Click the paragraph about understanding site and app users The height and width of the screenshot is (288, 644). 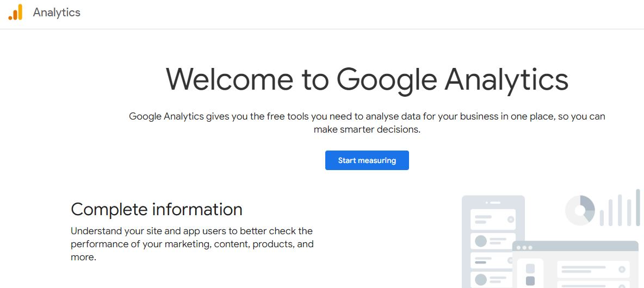[x=192, y=244]
